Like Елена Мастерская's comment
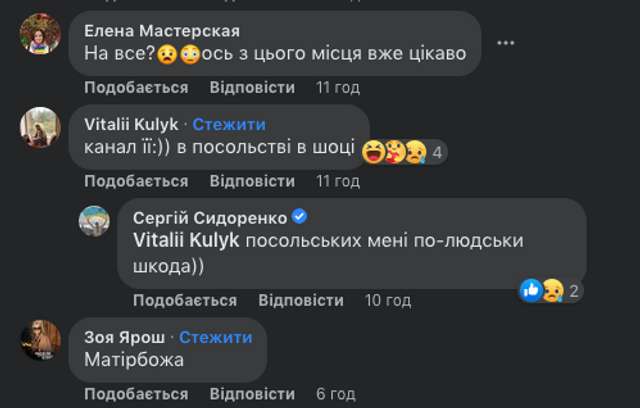Screen dimensions: 640x408 click(x=136, y=87)
